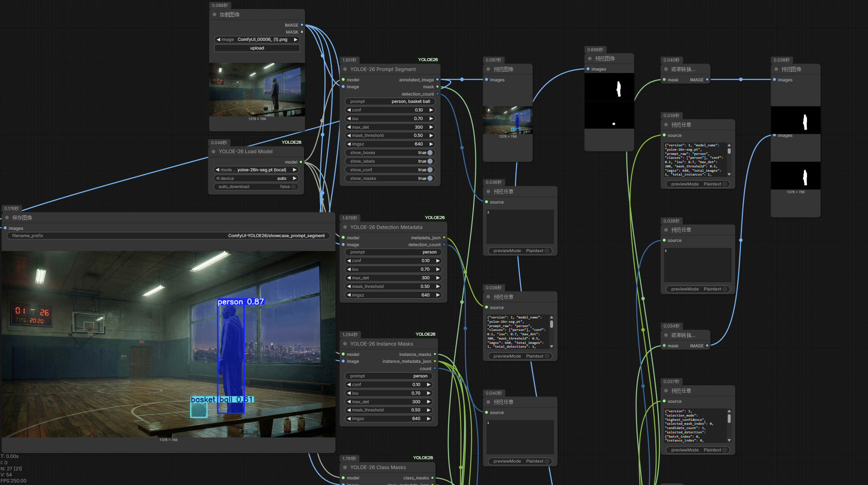Click instance_masks output port on Instance Masks
This screenshot has height=485, width=868.
pyautogui.click(x=435, y=354)
